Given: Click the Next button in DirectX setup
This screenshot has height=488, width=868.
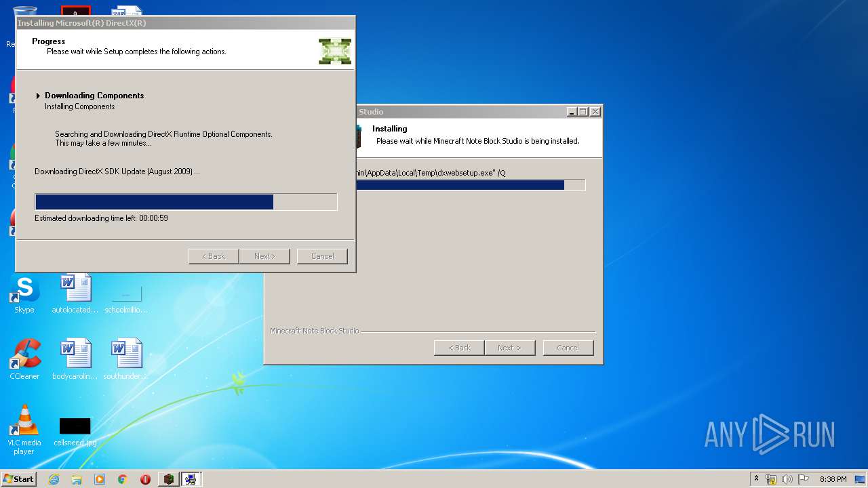Looking at the screenshot, I should [264, 256].
